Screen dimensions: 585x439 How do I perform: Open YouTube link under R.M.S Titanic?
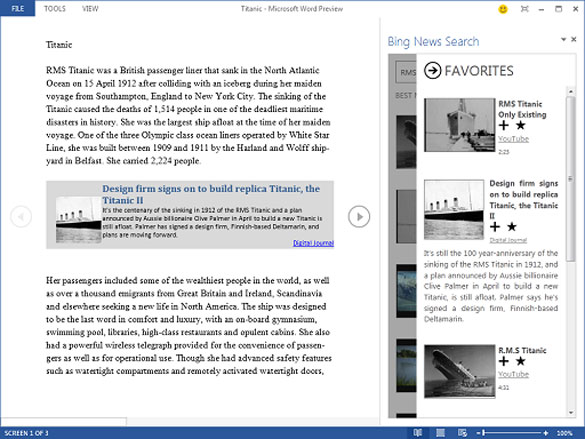(514, 374)
